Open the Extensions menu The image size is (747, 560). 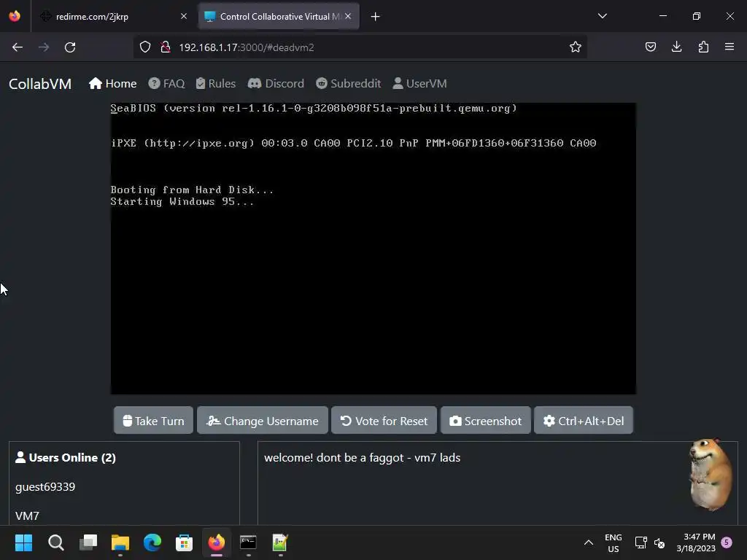(x=703, y=47)
